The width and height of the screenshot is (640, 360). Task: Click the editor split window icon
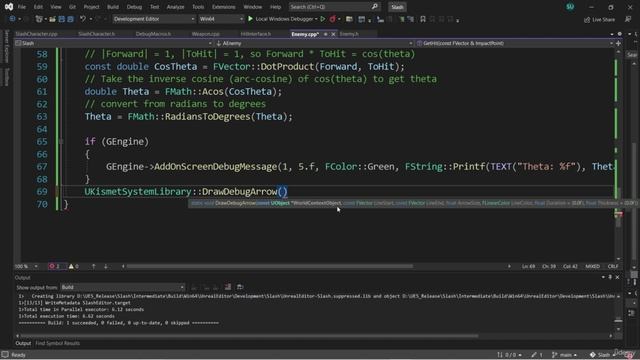[x=618, y=43]
